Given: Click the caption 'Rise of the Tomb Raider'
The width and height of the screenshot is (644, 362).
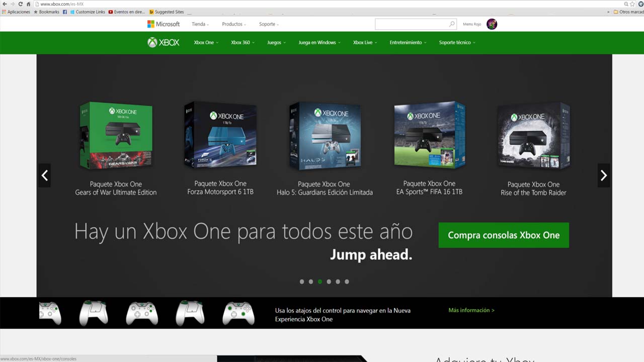Looking at the screenshot, I should 533,193.
